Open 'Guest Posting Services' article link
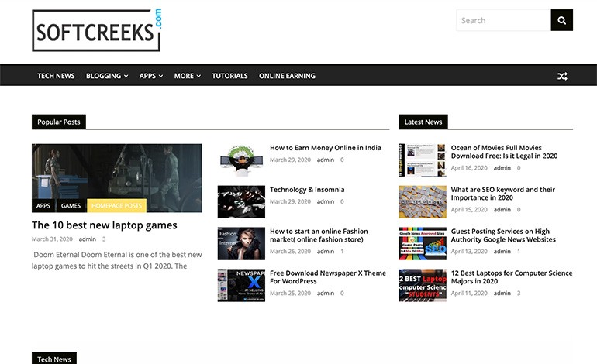The height and width of the screenshot is (364, 597). (x=503, y=235)
